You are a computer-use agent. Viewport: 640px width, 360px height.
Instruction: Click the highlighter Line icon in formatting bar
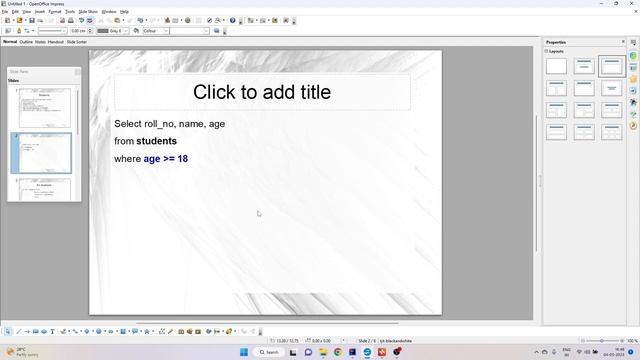(19, 31)
